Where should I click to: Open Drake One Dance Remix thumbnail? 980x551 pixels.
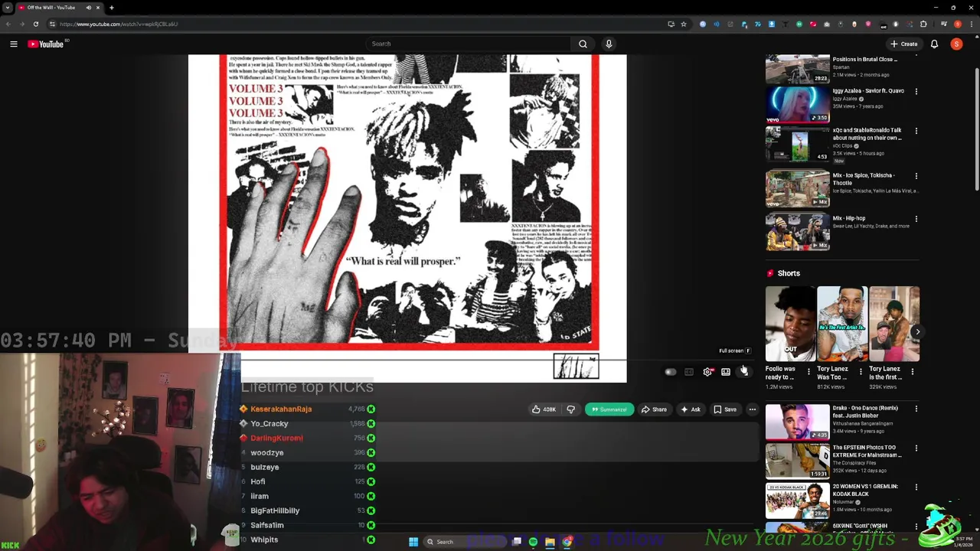pyautogui.click(x=797, y=422)
